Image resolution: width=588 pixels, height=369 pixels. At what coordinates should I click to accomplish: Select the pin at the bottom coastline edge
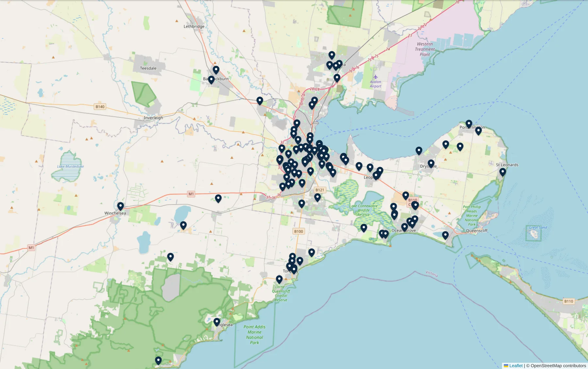pos(158,361)
